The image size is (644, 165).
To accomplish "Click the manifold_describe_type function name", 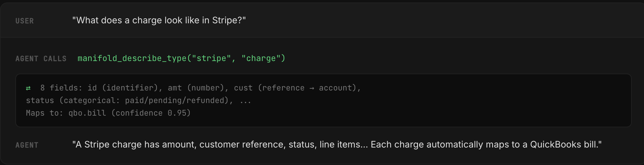I will [x=132, y=58].
